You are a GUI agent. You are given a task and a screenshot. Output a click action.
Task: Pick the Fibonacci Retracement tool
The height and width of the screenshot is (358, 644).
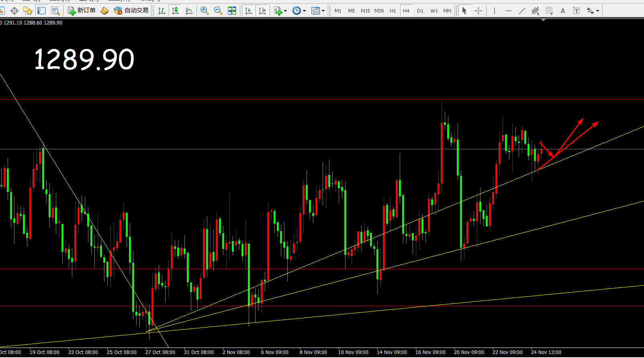click(549, 11)
